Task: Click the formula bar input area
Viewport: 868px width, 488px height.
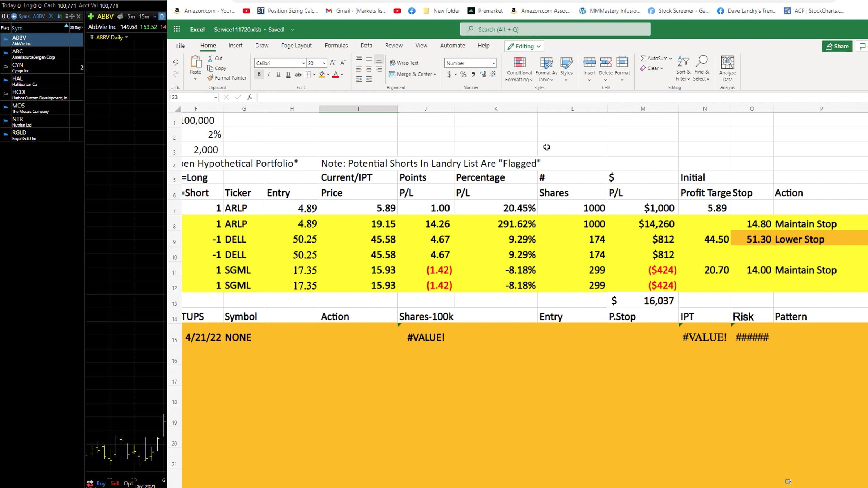Action: pos(562,97)
